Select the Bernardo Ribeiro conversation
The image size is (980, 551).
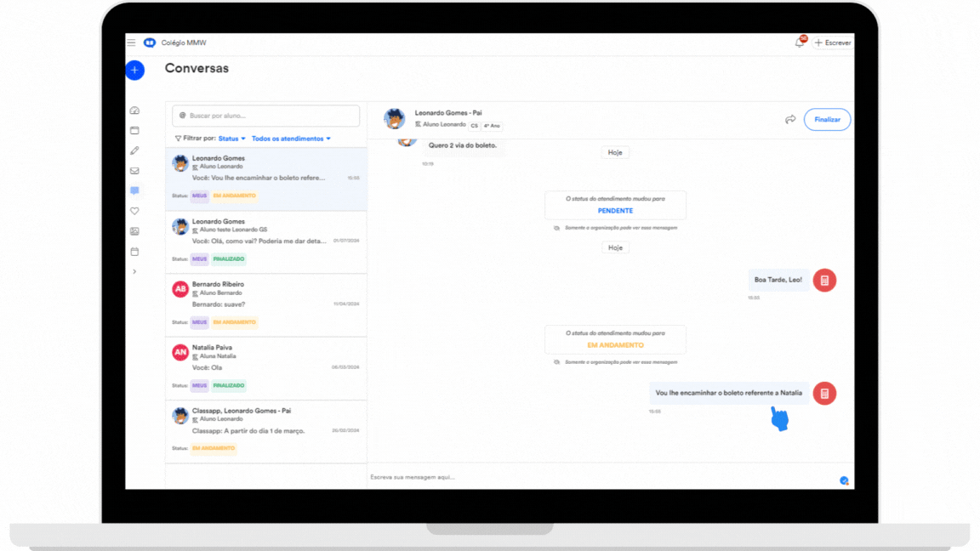pyautogui.click(x=266, y=305)
